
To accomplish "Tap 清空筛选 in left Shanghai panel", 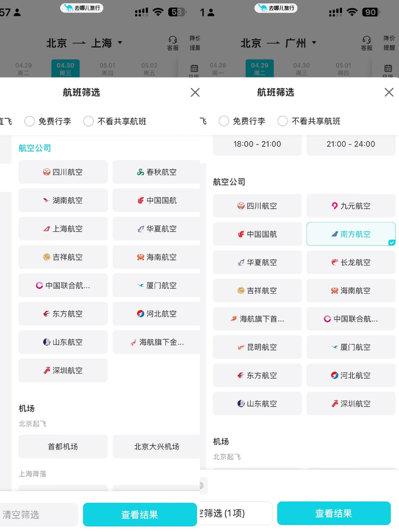I will point(39,514).
